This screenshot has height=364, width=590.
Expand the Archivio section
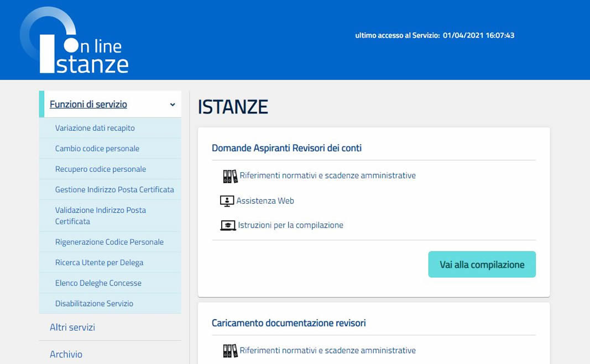click(66, 354)
